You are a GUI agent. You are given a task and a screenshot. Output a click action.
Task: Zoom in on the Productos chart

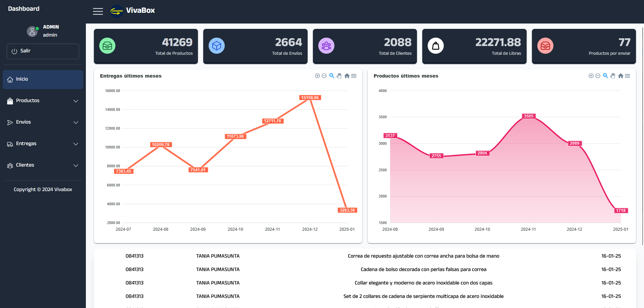tap(591, 76)
